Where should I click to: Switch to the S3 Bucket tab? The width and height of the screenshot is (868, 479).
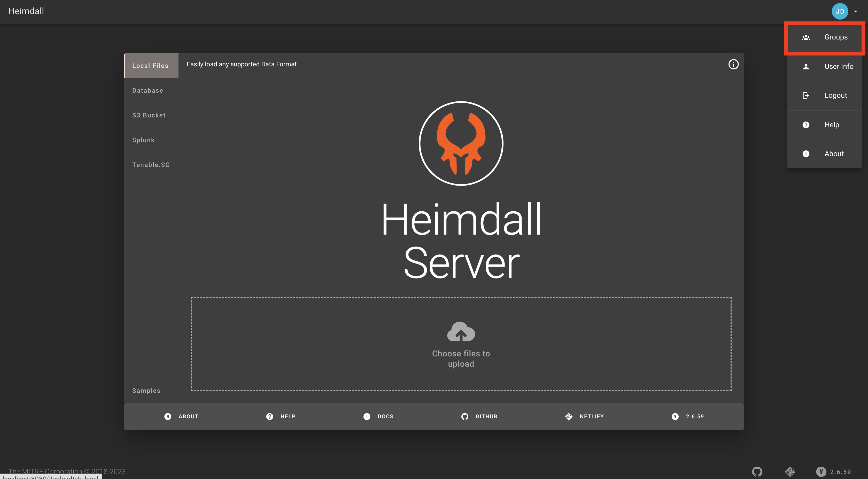149,115
